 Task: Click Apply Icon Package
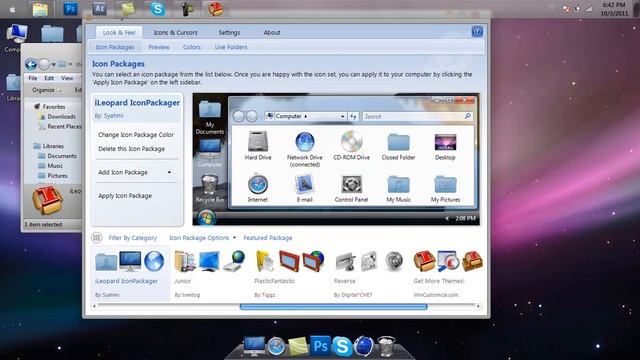click(125, 196)
